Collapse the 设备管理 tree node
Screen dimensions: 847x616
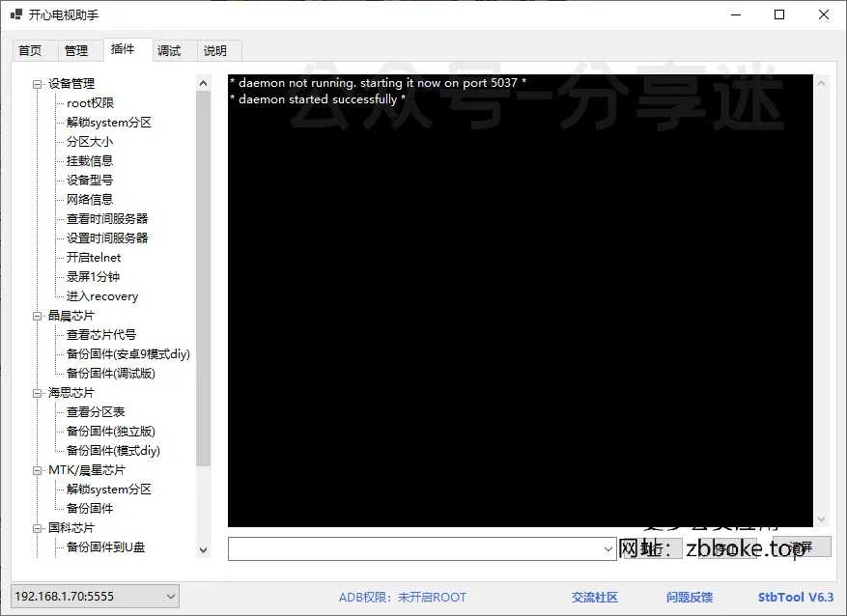[x=38, y=84]
